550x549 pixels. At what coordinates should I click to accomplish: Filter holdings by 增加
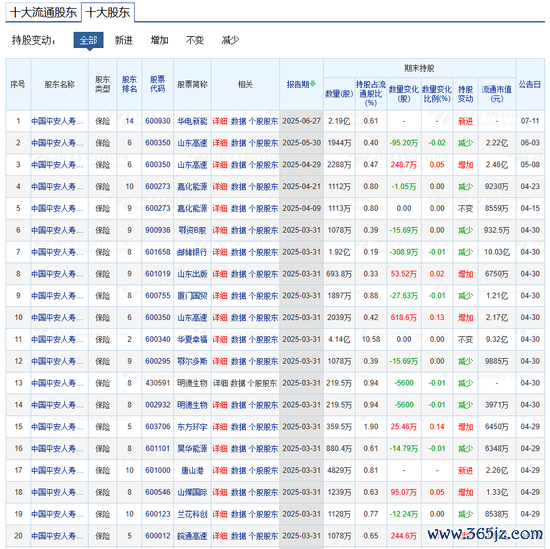(159, 40)
